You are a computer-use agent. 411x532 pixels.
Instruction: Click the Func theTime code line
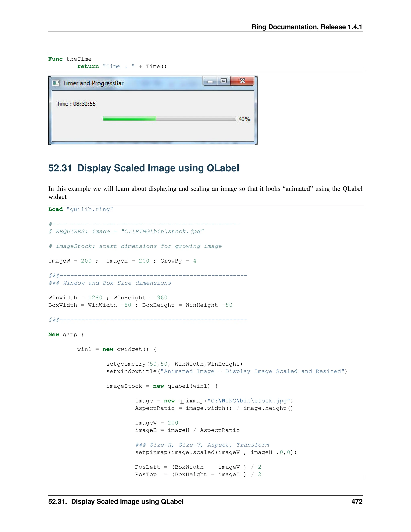pos(70,59)
